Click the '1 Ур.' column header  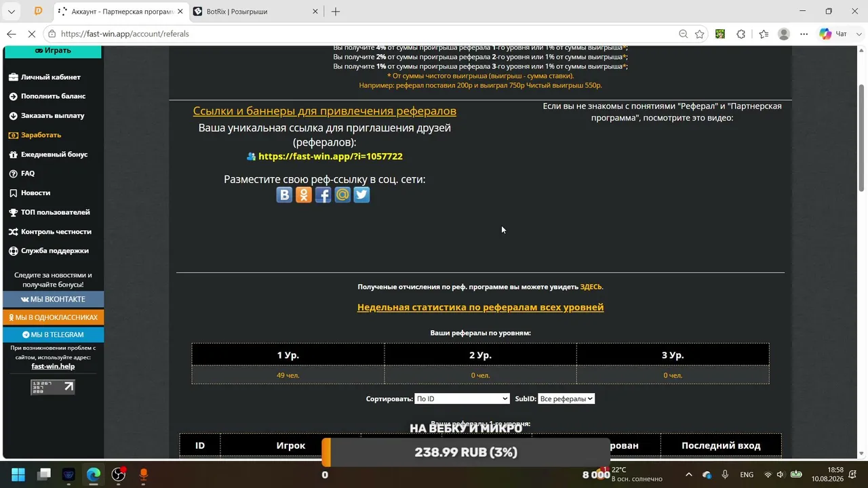(x=288, y=355)
